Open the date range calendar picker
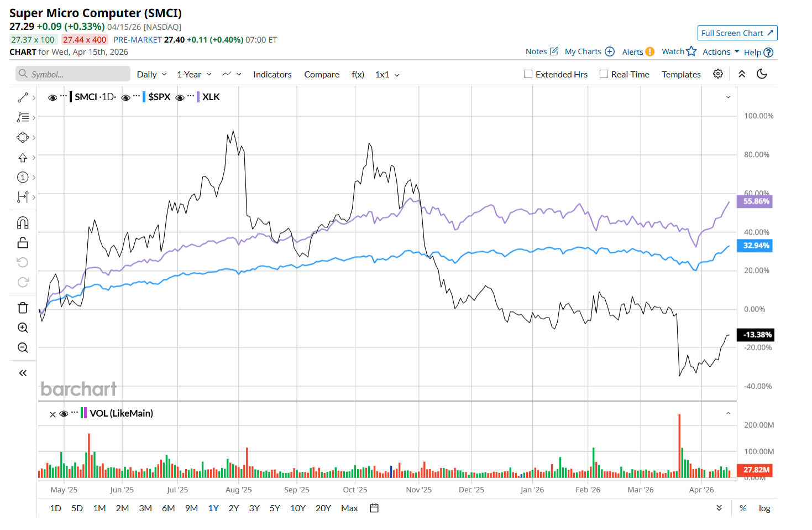Viewport: 812px width, 530px height. [x=374, y=508]
